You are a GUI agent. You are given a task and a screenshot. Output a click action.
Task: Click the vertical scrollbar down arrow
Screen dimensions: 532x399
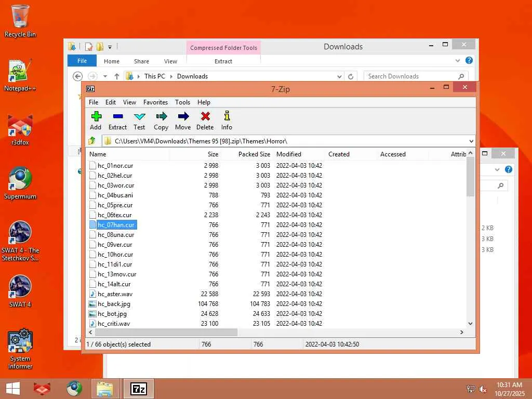pyautogui.click(x=470, y=324)
